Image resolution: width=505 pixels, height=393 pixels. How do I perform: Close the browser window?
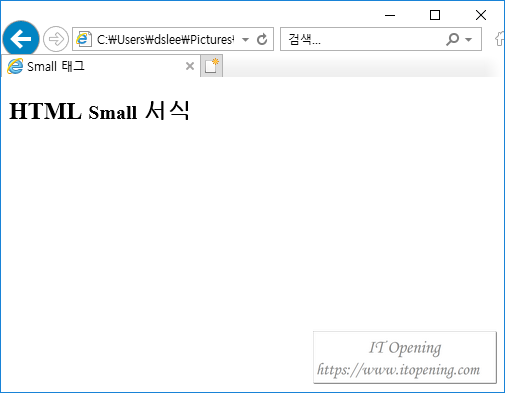(x=481, y=15)
